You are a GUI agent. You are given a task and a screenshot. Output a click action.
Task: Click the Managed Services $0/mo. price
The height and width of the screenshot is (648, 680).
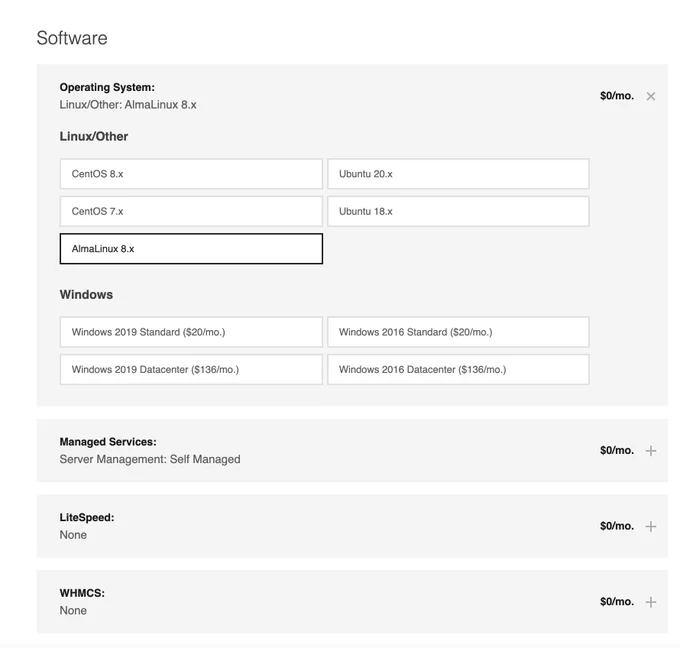[617, 450]
